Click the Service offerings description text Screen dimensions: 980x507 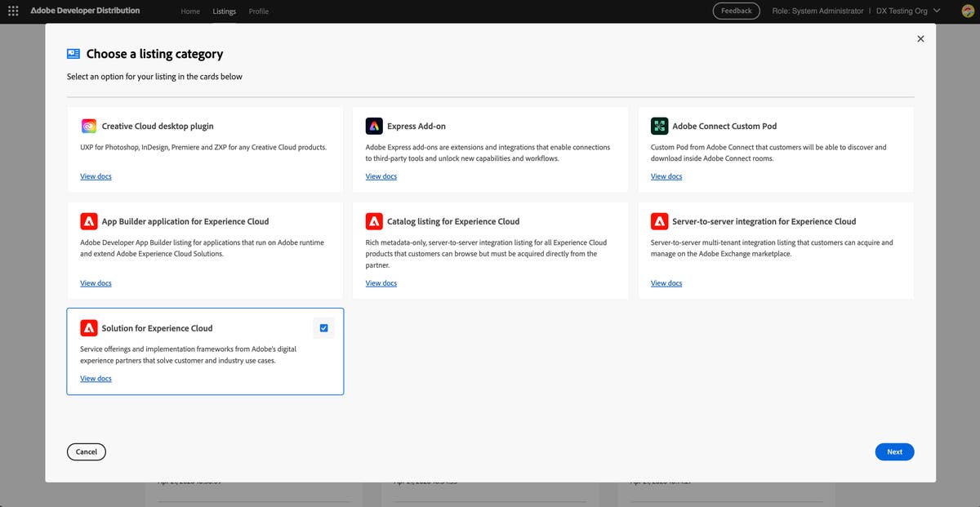[188, 354]
